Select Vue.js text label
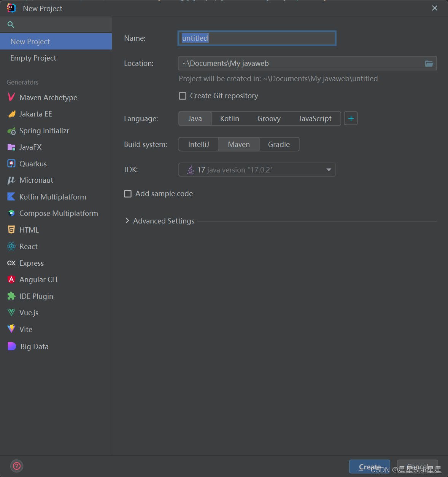The image size is (448, 477). tap(29, 313)
